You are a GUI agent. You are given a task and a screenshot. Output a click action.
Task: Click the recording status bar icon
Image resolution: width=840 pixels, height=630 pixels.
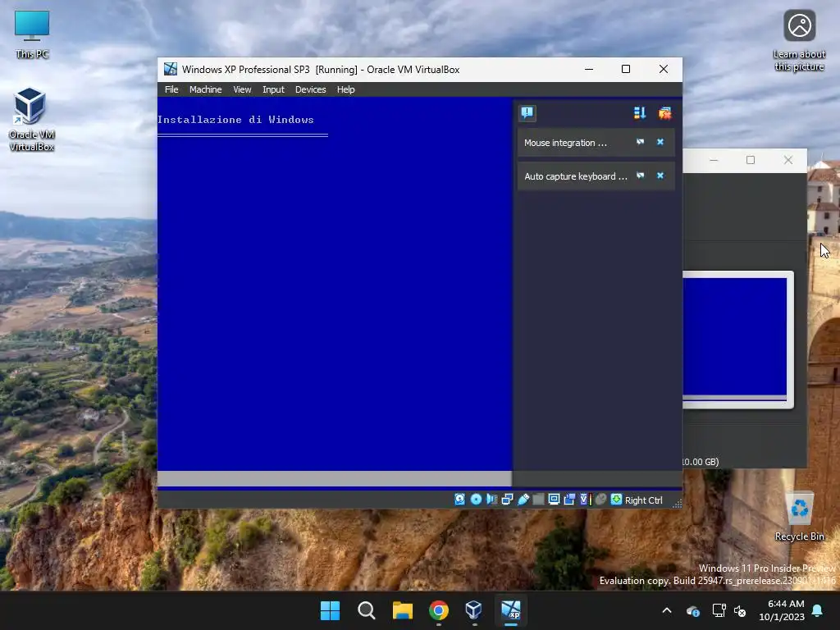pos(569,500)
